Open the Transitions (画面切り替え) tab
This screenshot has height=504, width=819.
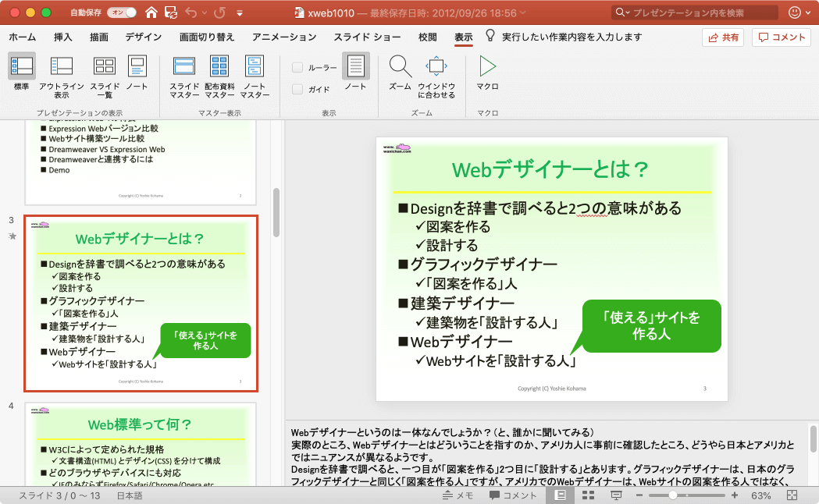pyautogui.click(x=207, y=37)
